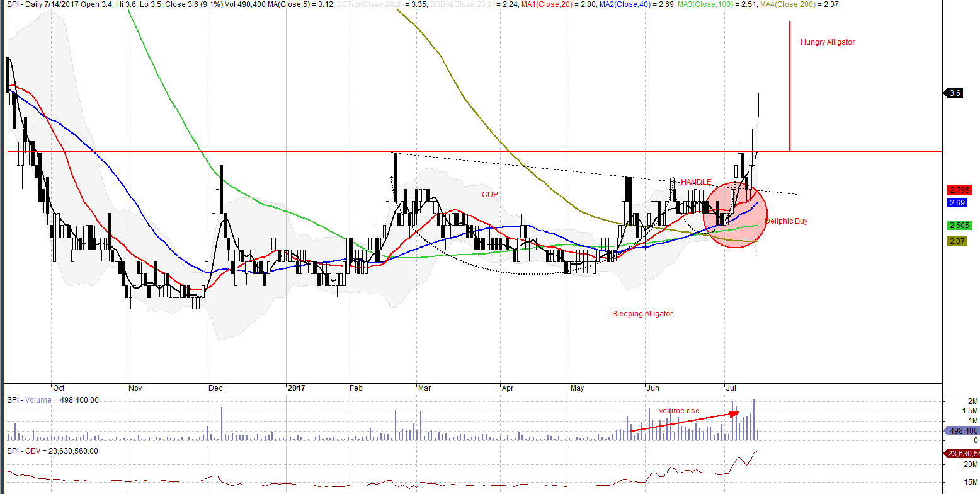Select the OBV 23,630,56 value tag

[x=961, y=454]
